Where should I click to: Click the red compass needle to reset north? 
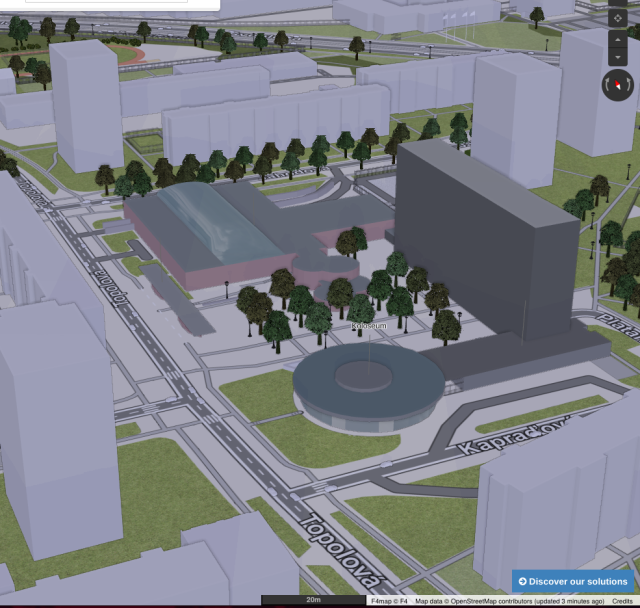618,86
